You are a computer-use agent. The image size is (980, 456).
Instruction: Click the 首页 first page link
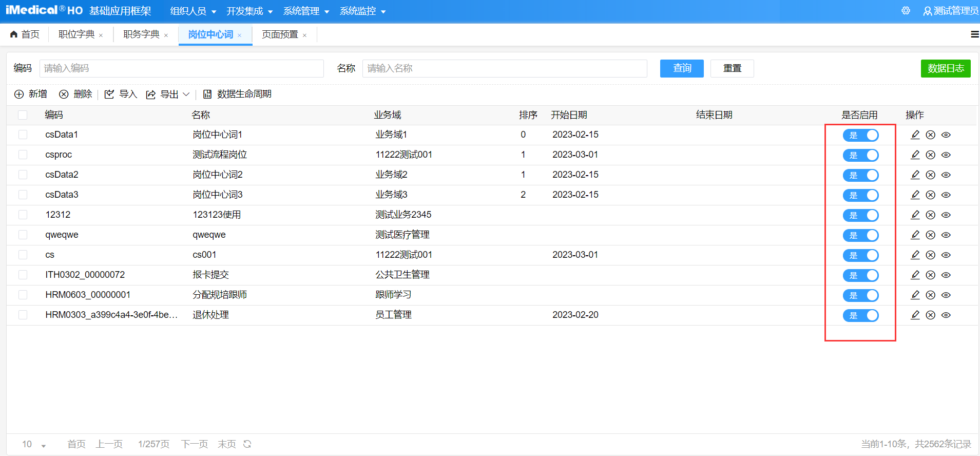click(76, 444)
